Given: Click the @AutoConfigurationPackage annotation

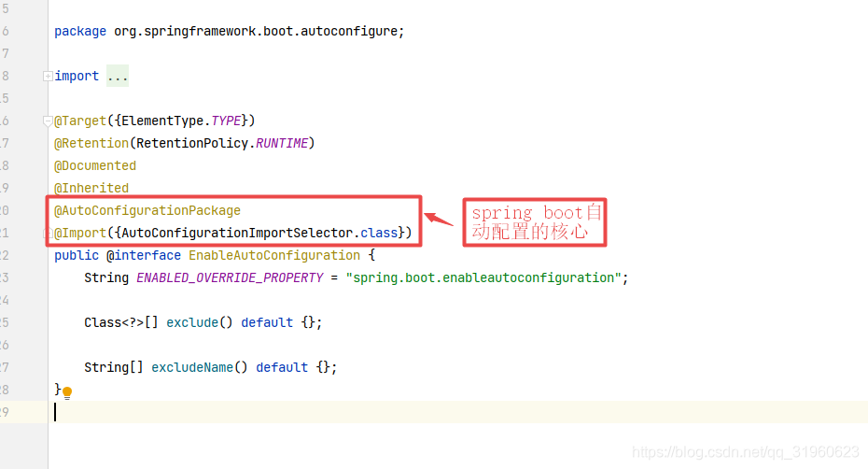Looking at the screenshot, I should pyautogui.click(x=147, y=210).
